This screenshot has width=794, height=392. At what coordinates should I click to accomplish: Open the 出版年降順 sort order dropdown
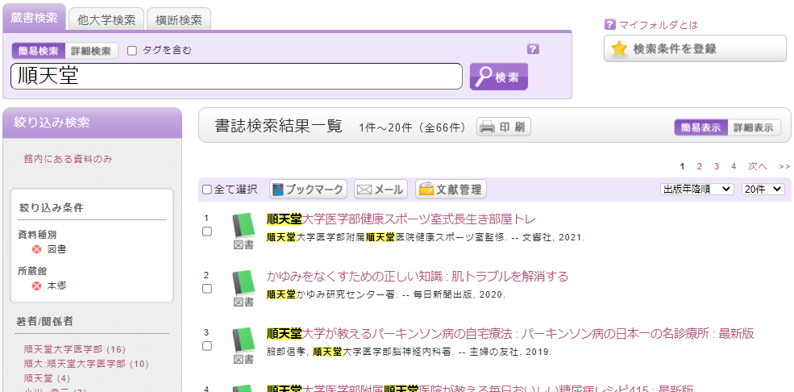[697, 189]
